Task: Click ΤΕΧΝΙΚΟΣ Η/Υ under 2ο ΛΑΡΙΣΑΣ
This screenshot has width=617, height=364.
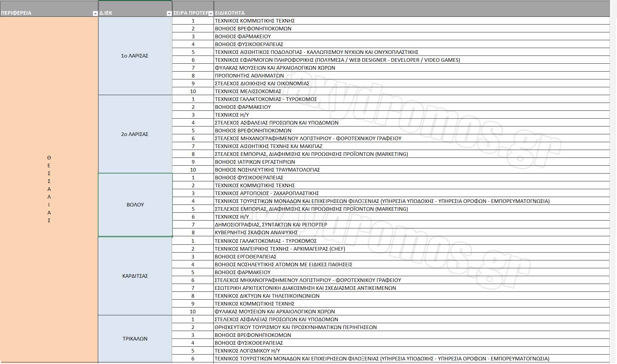Action: 412,115
